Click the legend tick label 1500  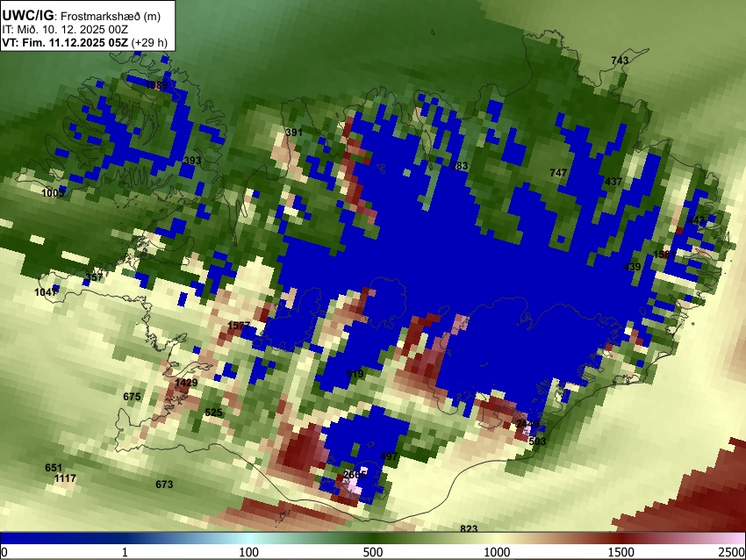point(621,552)
